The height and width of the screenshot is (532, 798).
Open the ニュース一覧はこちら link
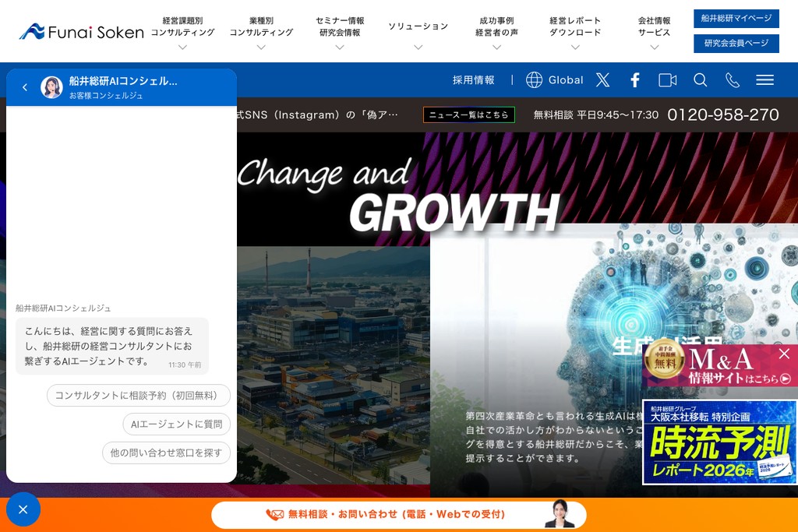click(x=468, y=115)
